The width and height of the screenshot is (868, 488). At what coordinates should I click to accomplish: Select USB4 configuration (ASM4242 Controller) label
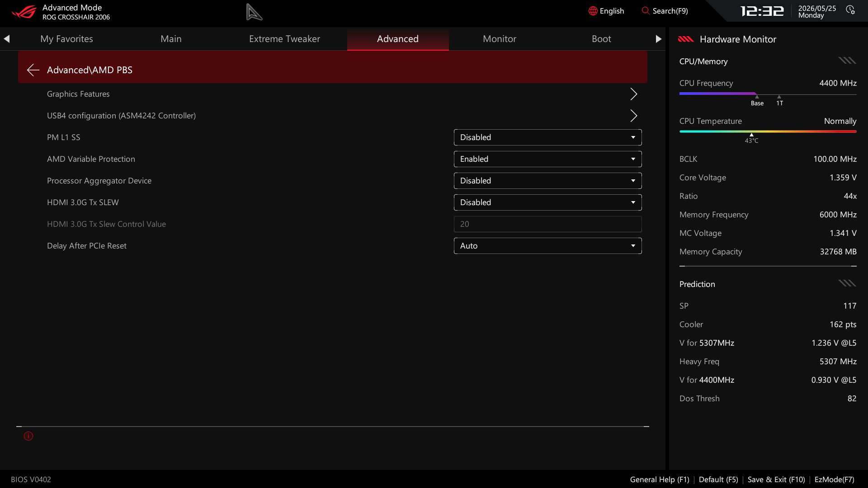pyautogui.click(x=121, y=116)
